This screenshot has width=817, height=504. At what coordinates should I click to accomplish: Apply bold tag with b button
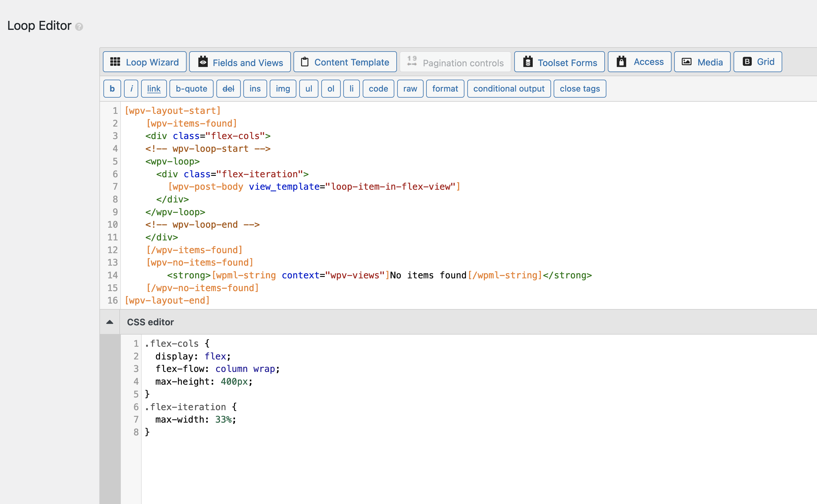112,89
